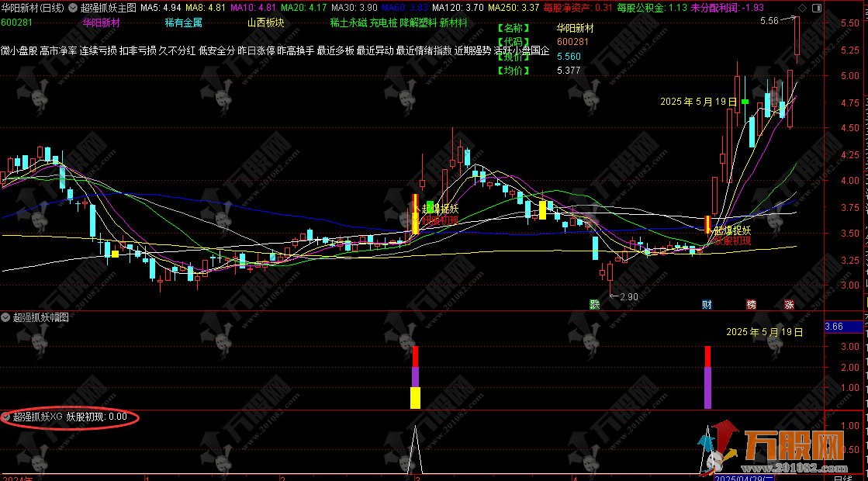Click the 近期强势 tag
Screen dimensions: 868x481
pos(472,51)
